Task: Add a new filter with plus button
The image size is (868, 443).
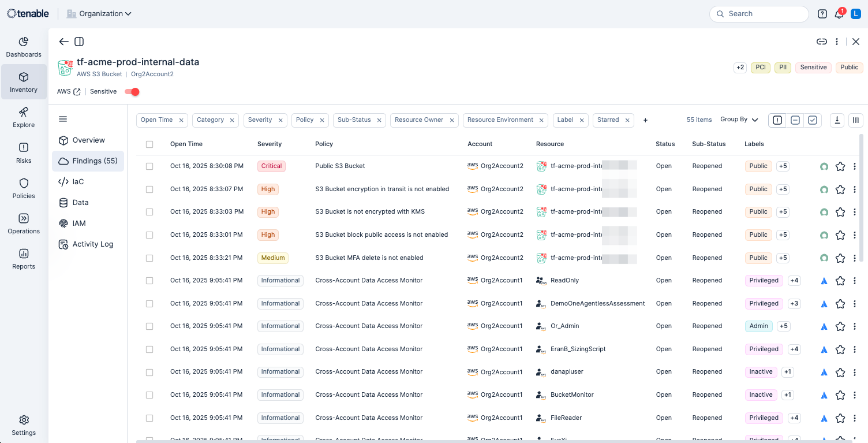Action: 645,120
